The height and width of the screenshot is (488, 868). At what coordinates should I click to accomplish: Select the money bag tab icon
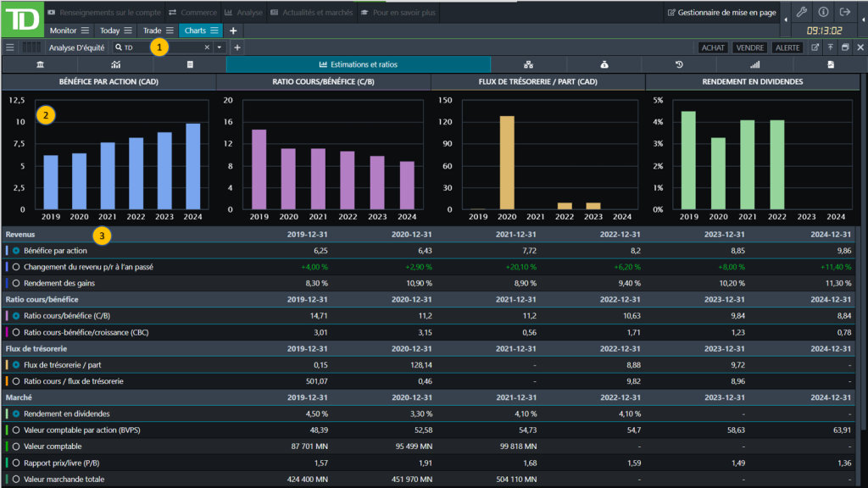coord(604,64)
